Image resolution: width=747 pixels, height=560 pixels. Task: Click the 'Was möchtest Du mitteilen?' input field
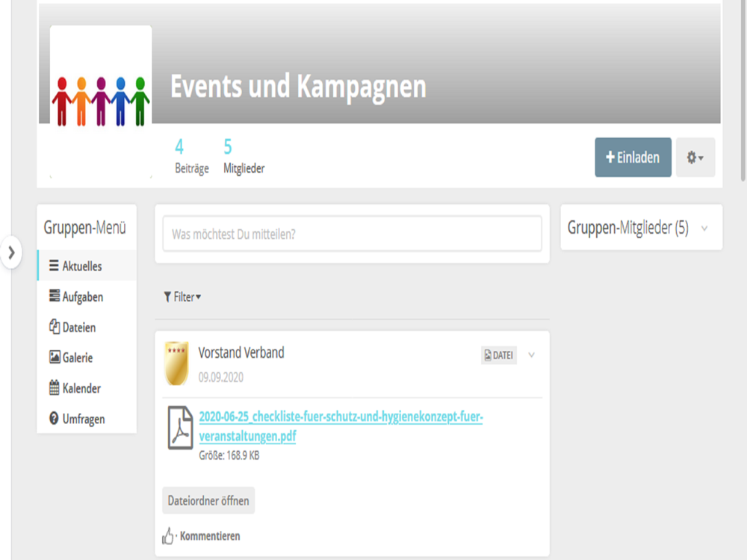coord(352,234)
